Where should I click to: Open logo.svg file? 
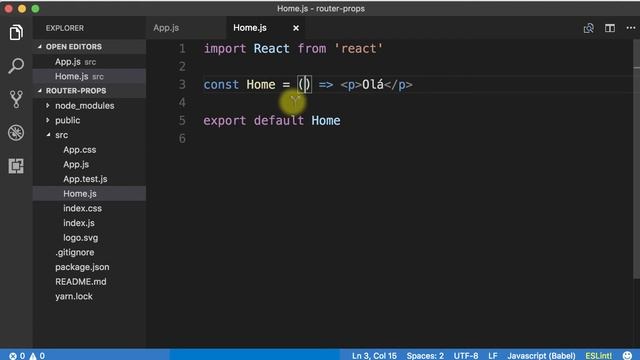pos(80,238)
